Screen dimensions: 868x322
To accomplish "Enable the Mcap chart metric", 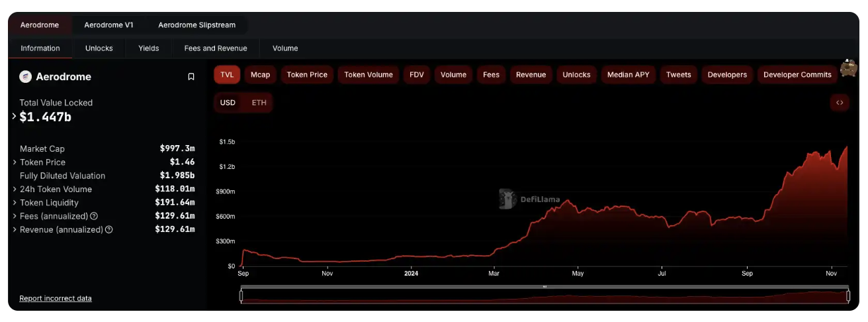I will pos(260,75).
